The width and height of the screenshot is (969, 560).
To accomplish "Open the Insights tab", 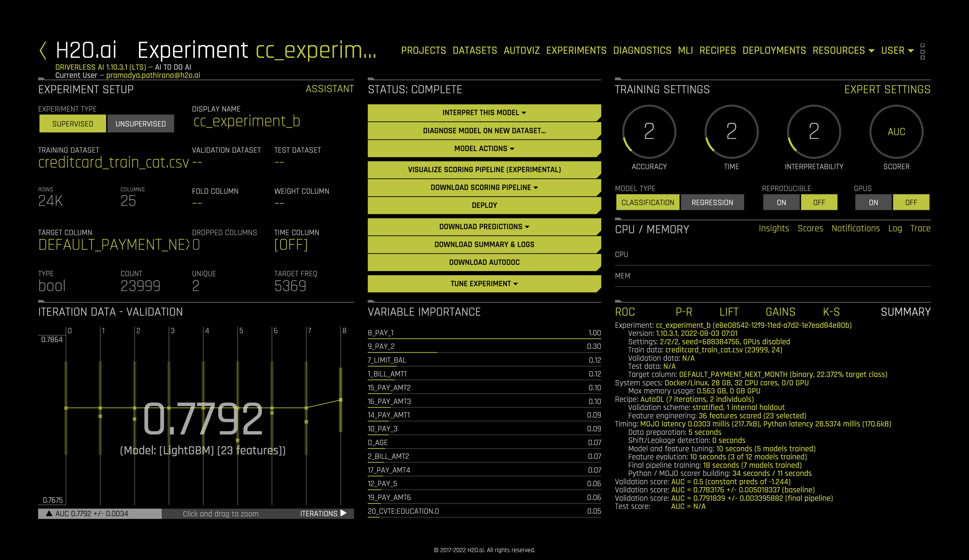I will click(x=774, y=228).
